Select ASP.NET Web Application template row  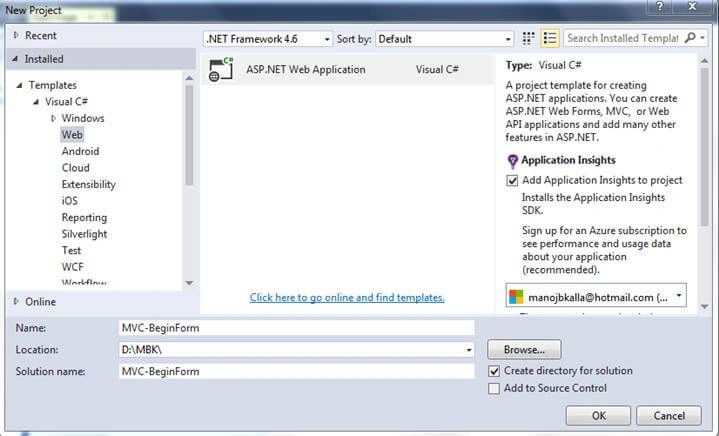[348, 70]
